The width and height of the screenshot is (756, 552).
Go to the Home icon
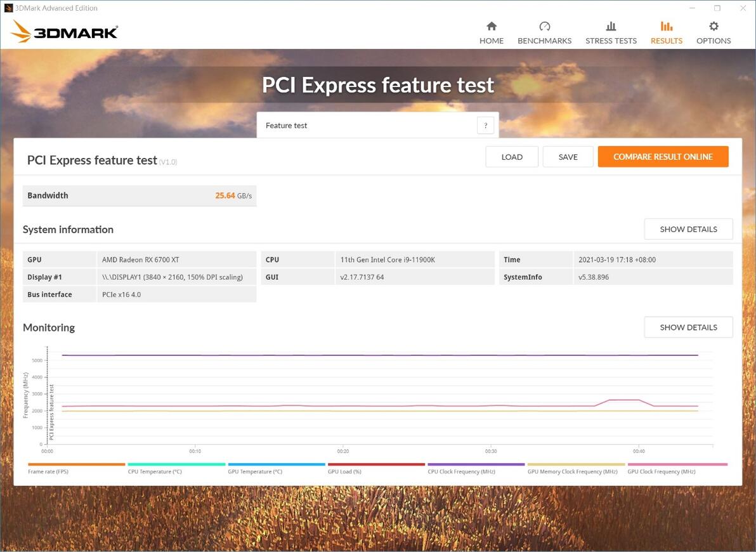492,26
